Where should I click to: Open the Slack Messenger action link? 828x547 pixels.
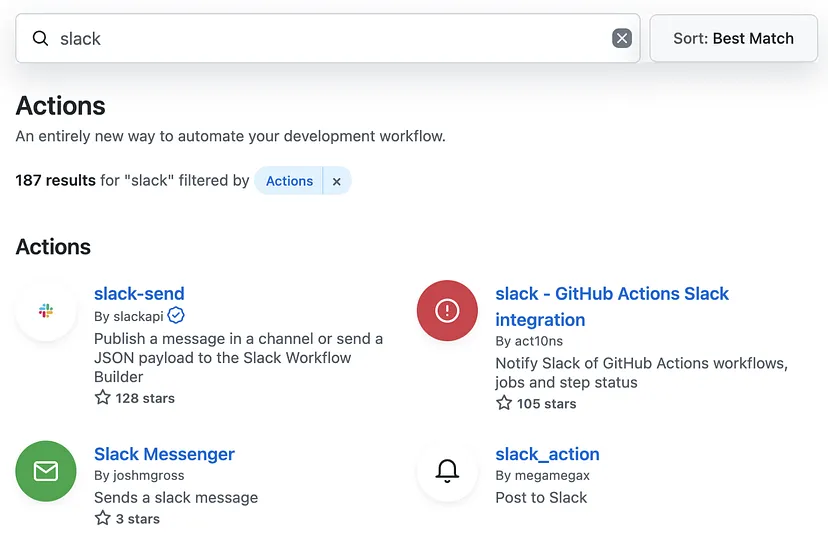point(164,454)
